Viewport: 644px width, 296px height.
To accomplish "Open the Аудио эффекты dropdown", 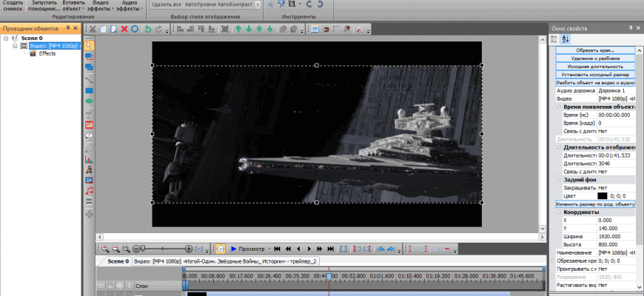I will (141, 8).
